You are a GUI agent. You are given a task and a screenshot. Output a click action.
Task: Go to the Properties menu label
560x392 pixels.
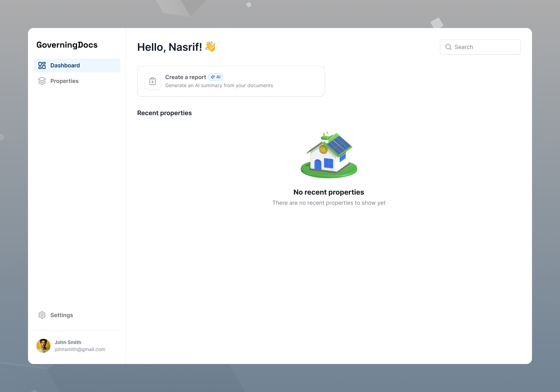64,81
